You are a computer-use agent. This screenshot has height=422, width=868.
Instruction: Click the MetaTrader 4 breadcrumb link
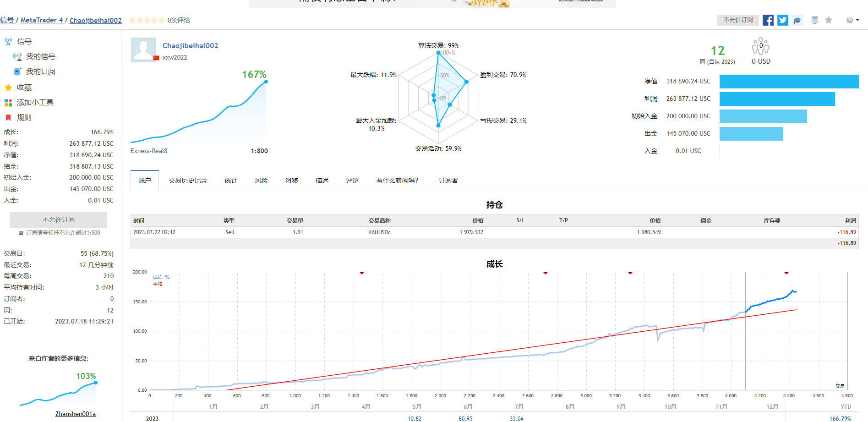[42, 20]
